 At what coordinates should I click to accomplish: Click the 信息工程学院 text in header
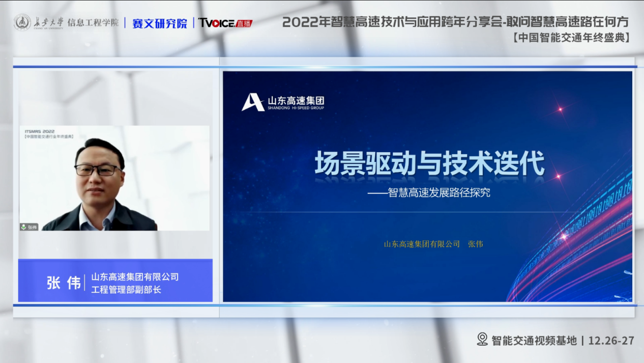coord(93,23)
